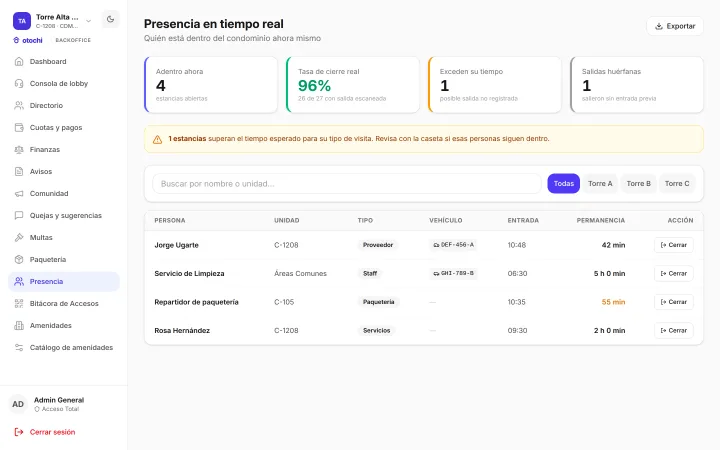Click the scales icon beside Finanzas
This screenshot has height=450, width=720.
19,150
